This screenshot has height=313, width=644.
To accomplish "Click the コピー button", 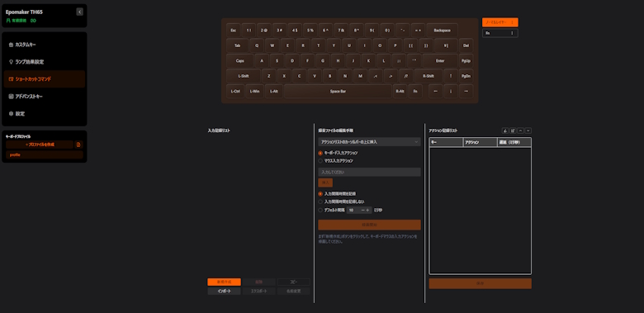I will [293, 282].
